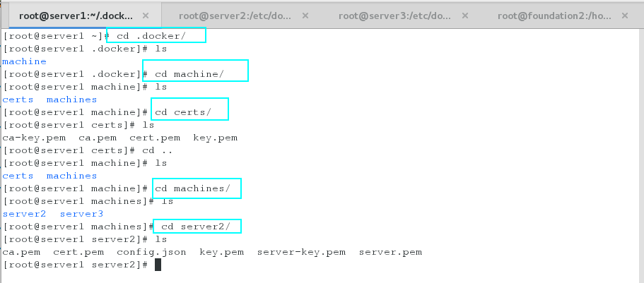
Task: Switch to the root@server2 terminal tab
Action: coord(235,16)
